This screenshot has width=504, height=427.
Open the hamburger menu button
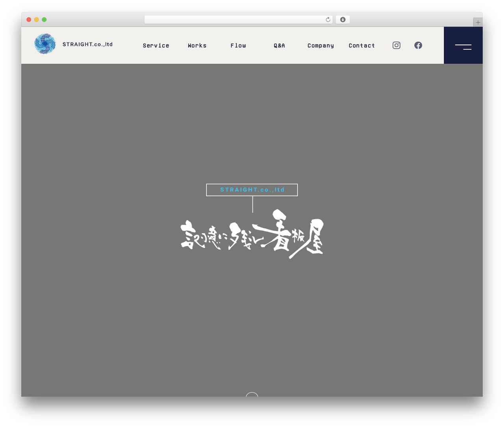[463, 45]
